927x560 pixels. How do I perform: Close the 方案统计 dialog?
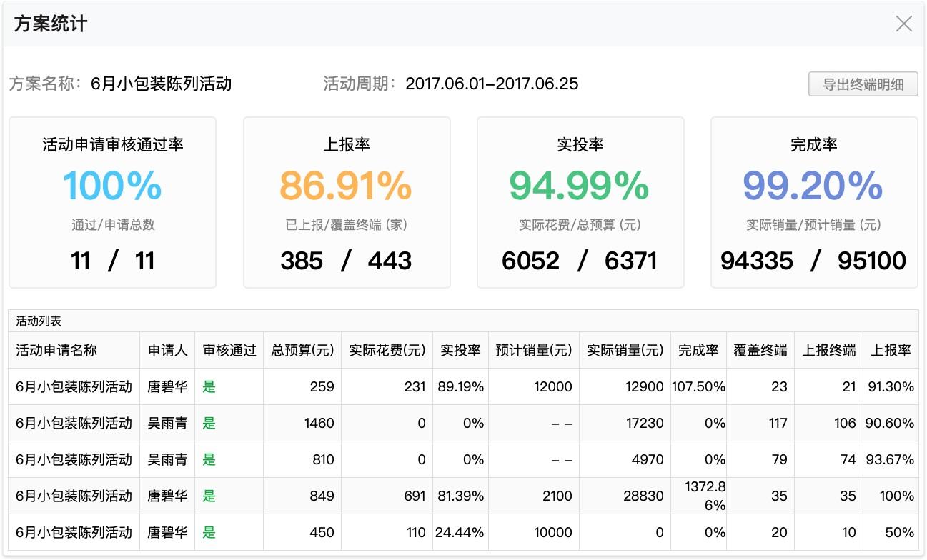[903, 24]
